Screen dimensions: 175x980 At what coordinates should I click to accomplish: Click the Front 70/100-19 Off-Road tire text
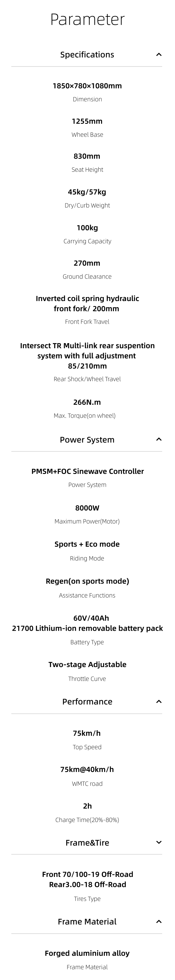87,874
